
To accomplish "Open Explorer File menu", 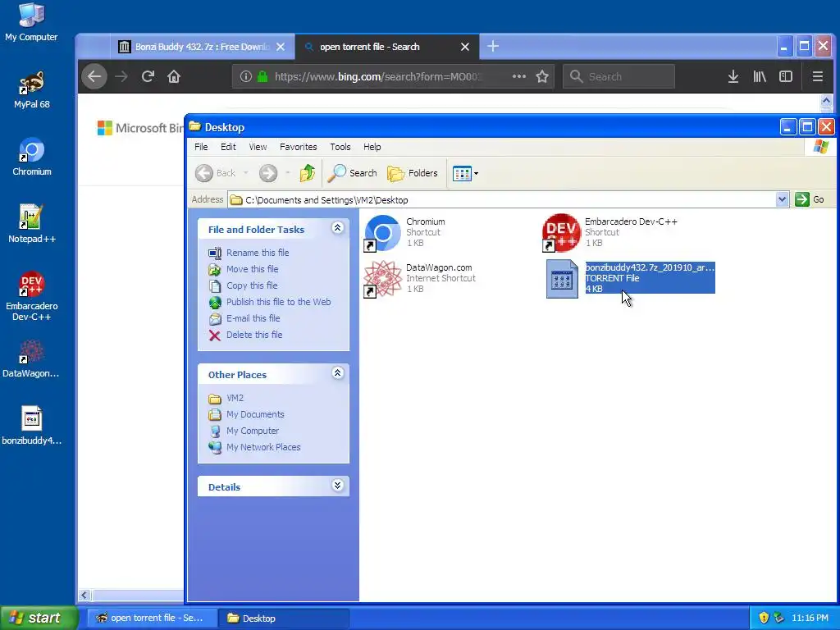I will 201,147.
